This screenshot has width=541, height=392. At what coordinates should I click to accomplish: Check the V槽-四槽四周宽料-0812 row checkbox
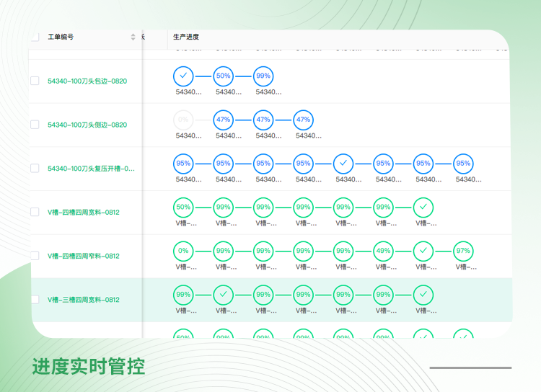coord(35,212)
